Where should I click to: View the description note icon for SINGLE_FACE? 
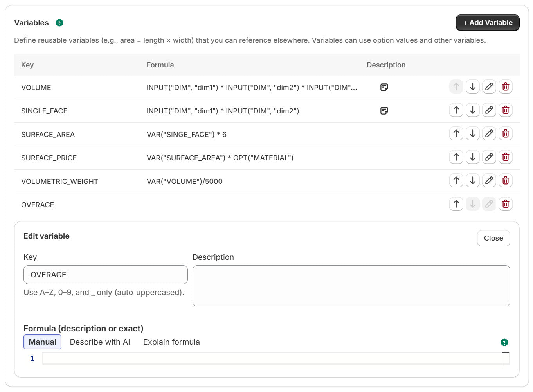pyautogui.click(x=384, y=111)
